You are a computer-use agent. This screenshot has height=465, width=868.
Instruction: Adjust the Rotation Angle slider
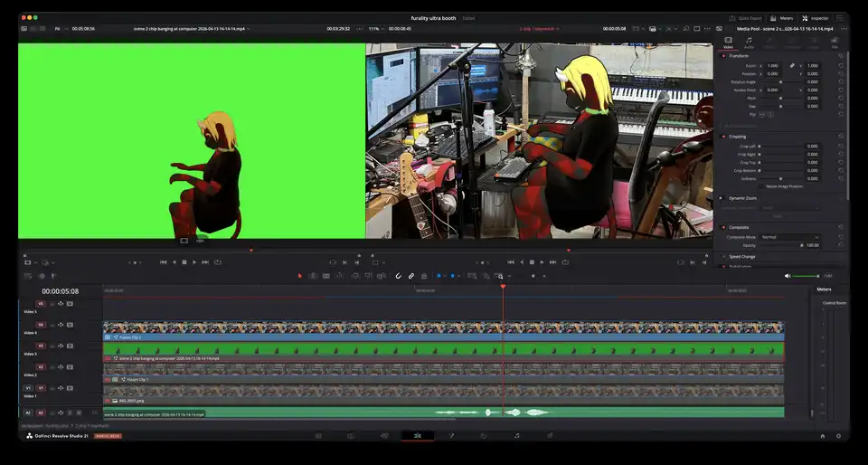point(780,82)
